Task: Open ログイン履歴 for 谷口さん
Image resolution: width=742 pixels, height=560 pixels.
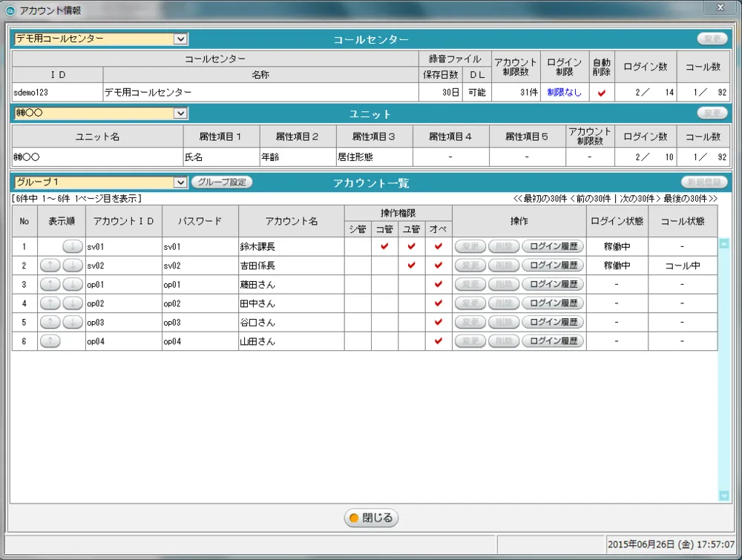Action: [553, 322]
